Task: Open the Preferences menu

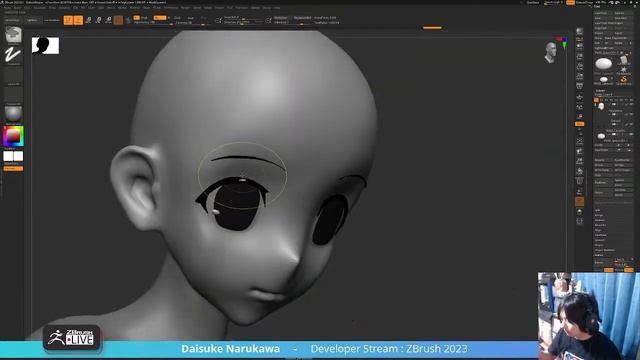Action: tap(171, 8)
